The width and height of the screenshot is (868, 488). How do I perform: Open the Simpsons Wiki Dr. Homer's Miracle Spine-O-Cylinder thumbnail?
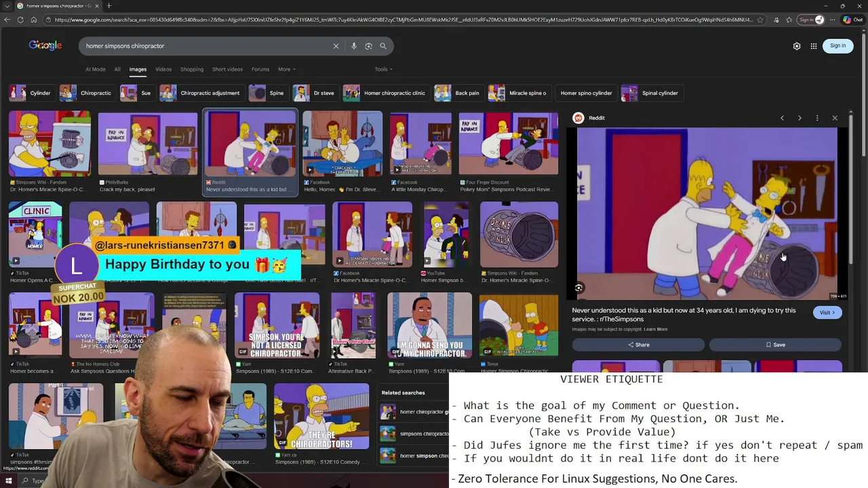pos(50,144)
